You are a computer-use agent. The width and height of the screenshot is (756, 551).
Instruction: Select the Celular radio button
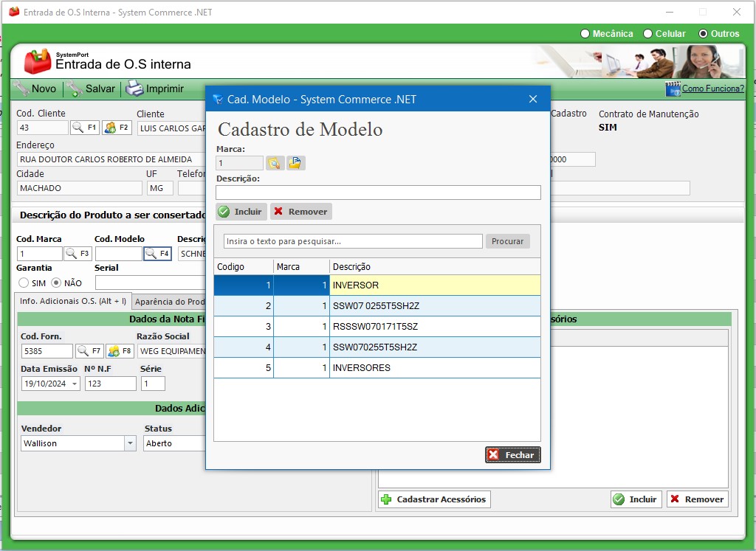pos(648,34)
